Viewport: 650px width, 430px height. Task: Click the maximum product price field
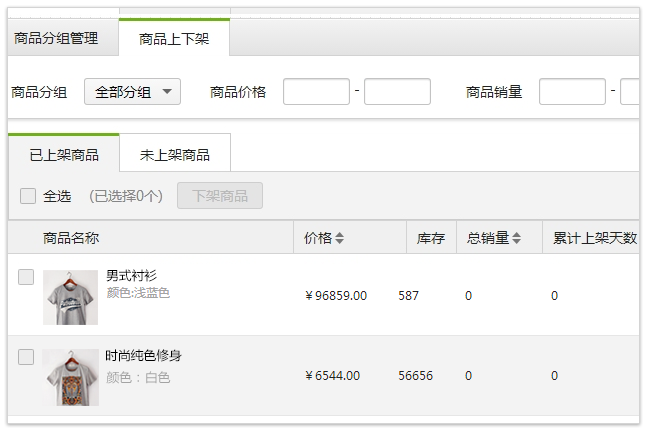[x=397, y=92]
